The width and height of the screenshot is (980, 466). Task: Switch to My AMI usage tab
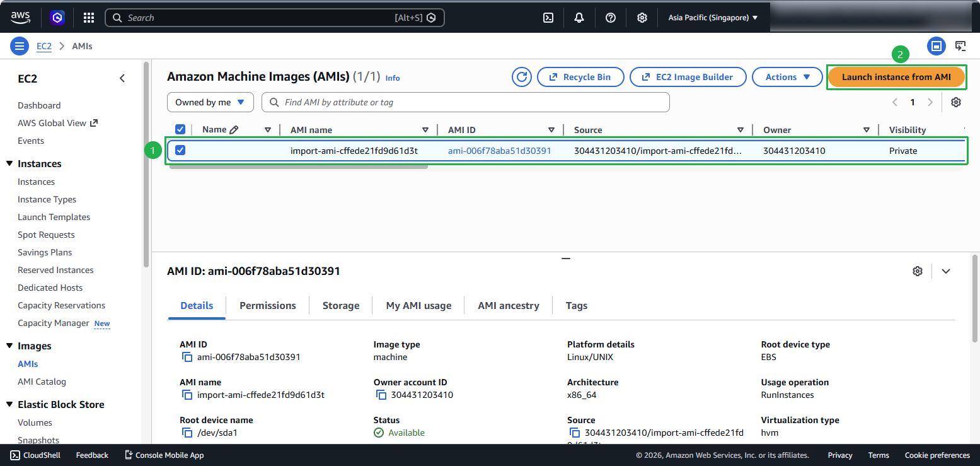[418, 305]
